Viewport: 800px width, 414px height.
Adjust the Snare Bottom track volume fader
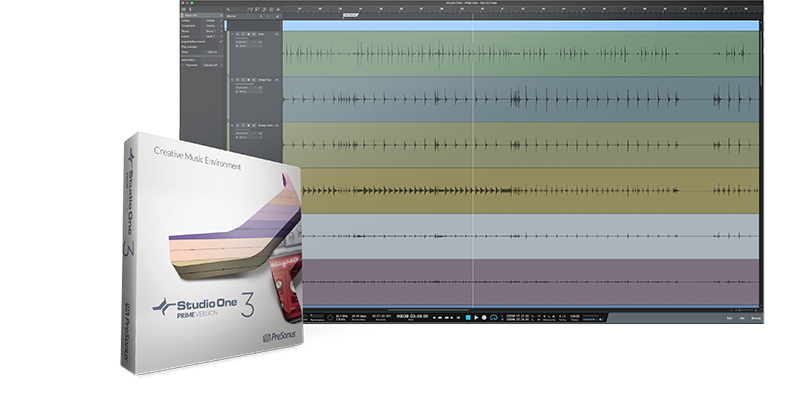tap(248, 130)
